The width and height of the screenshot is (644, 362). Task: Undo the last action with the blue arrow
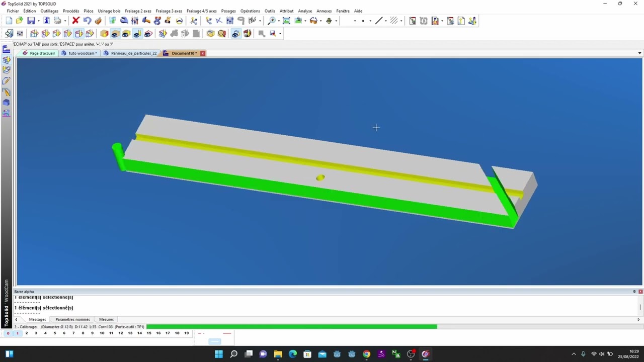pyautogui.click(x=87, y=21)
